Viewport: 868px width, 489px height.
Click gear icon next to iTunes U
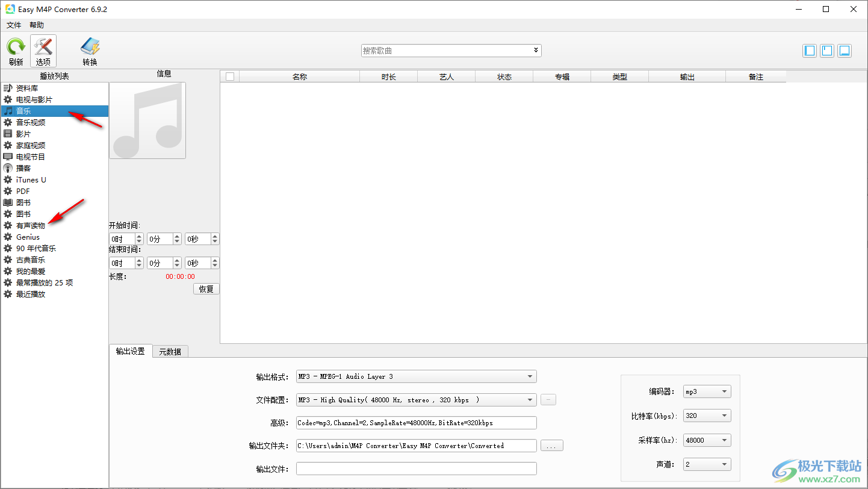[x=8, y=179]
